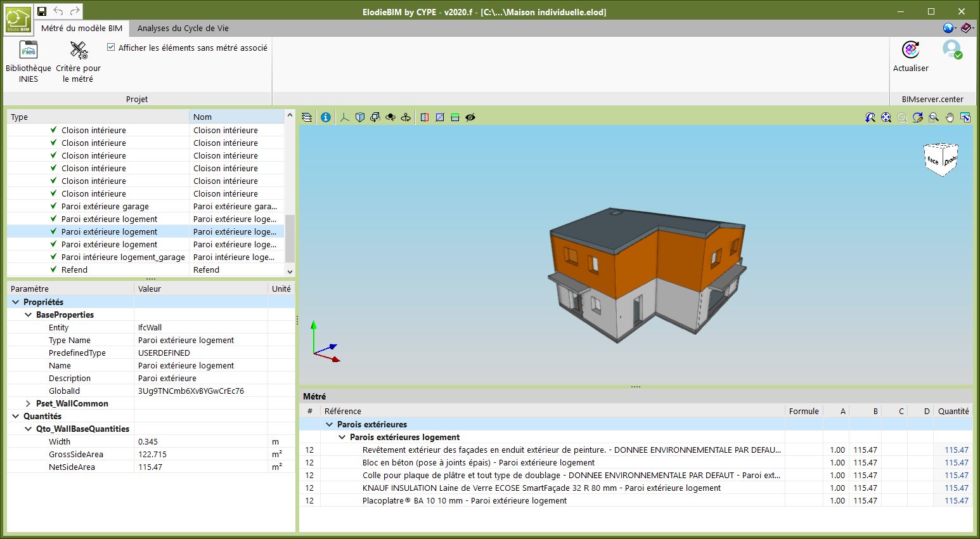This screenshot has height=539, width=980.
Task: Collapse the BaseProperties node
Action: (28, 315)
